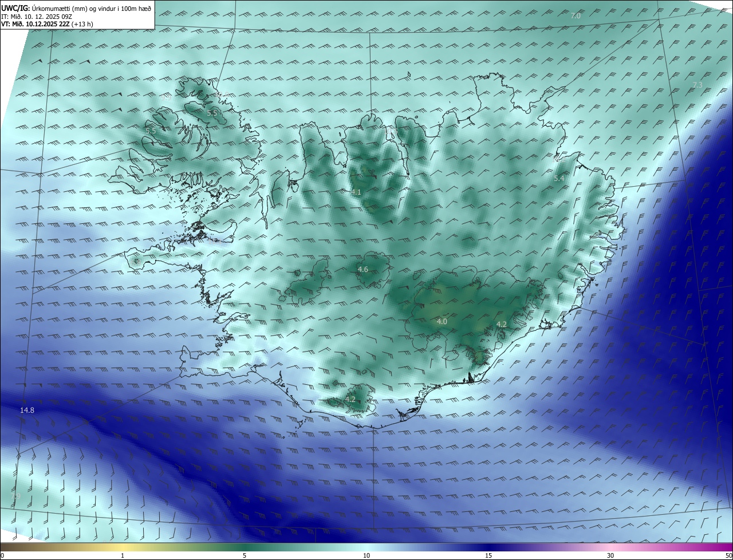
Task: Click the 15 tick on the color scale
Action: (x=488, y=555)
